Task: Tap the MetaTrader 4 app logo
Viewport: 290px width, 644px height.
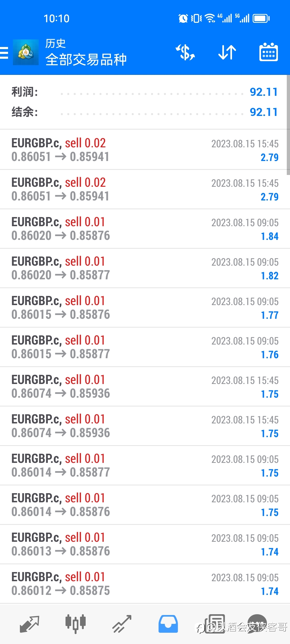Action: coord(26,52)
